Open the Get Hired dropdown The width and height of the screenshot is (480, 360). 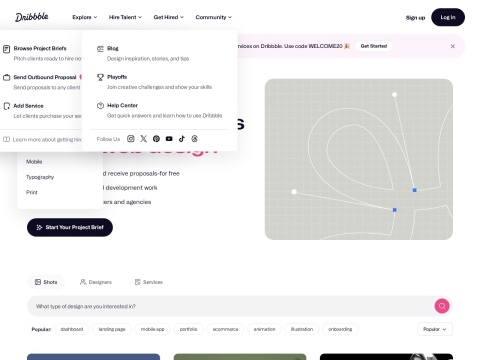click(x=168, y=17)
